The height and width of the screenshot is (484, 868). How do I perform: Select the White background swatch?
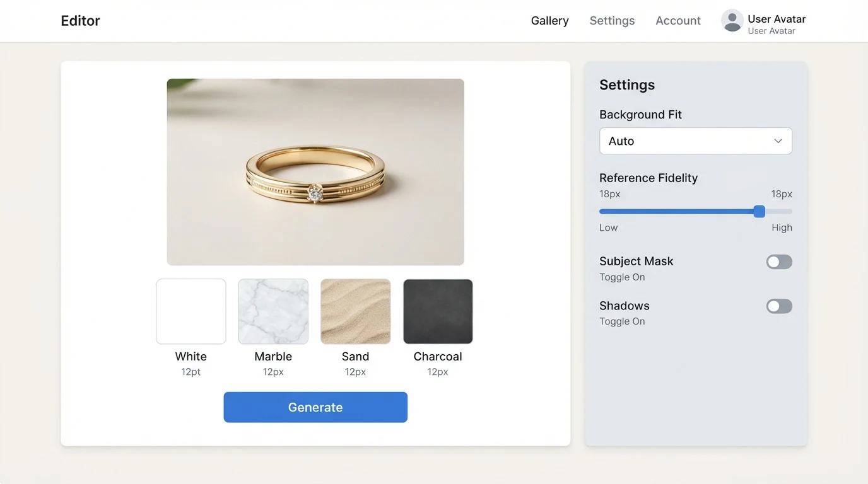pos(191,311)
